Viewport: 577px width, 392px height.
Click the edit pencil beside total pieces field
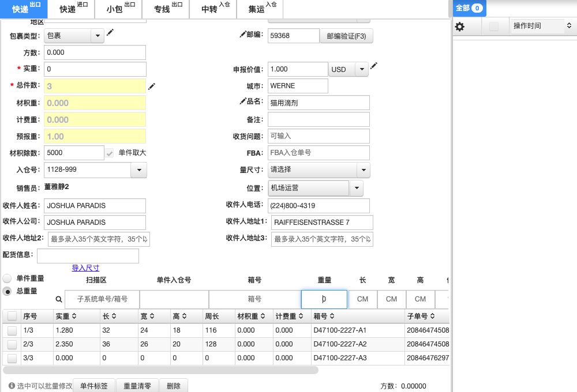[152, 86]
